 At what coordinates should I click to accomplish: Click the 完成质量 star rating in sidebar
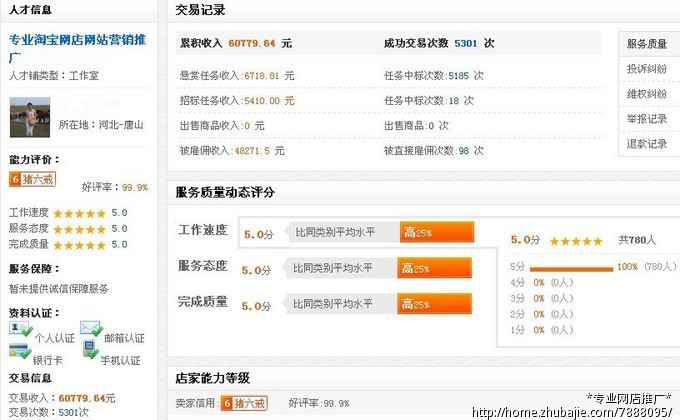click(79, 245)
